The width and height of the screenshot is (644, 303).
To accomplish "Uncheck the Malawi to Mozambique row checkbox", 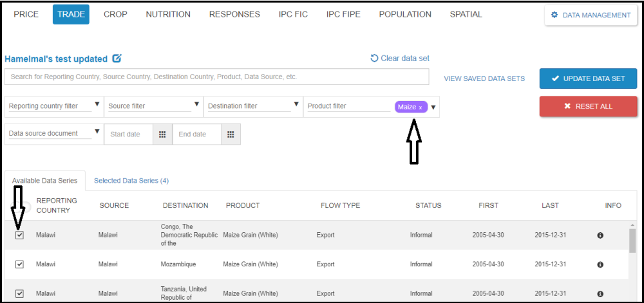I will [19, 264].
